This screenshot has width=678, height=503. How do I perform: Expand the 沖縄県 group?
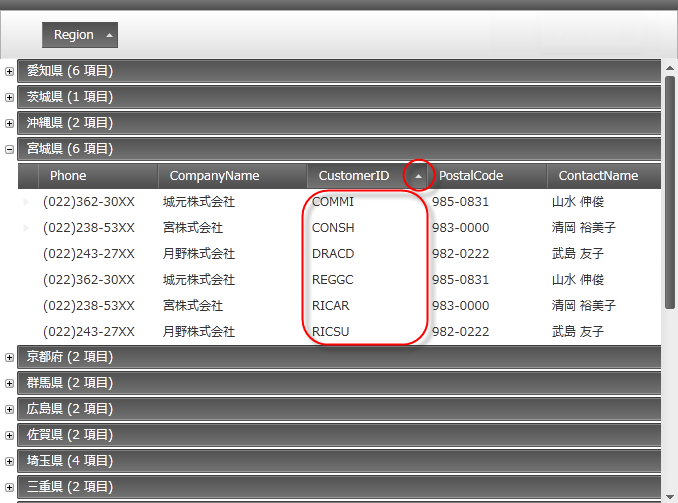[10, 123]
